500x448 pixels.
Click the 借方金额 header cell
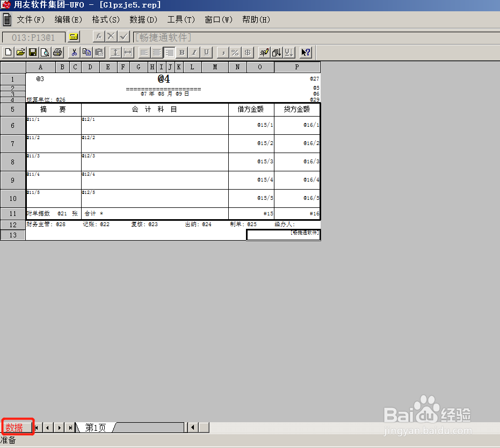251,110
